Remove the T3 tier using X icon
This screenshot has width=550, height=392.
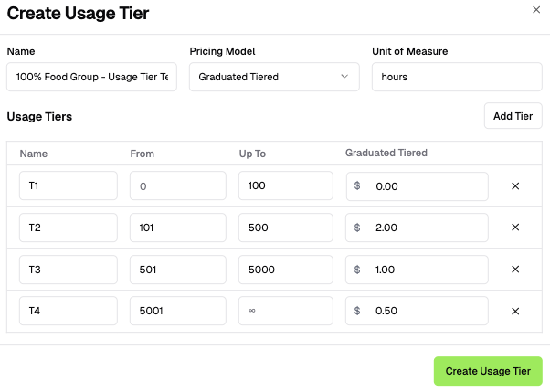[515, 270]
